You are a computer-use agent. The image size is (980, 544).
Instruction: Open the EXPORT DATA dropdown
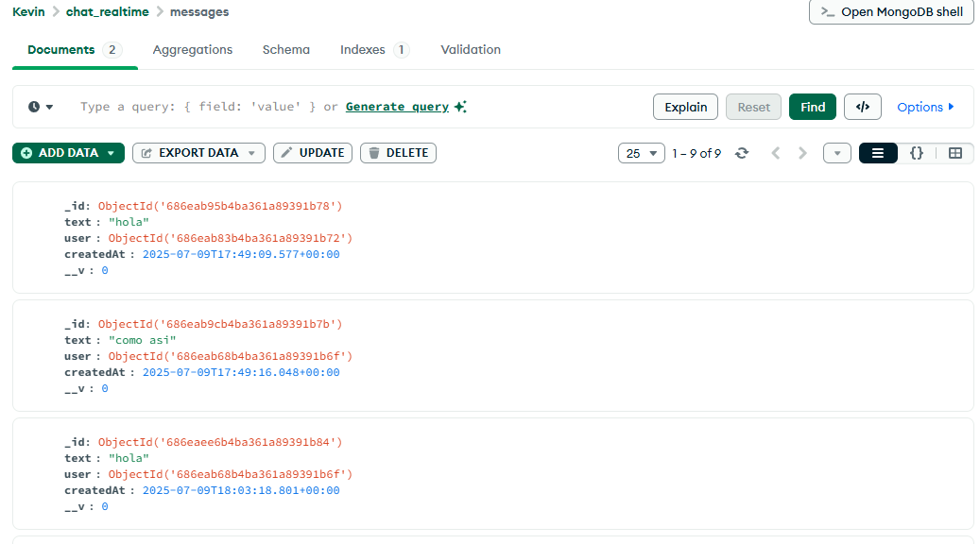click(x=198, y=153)
